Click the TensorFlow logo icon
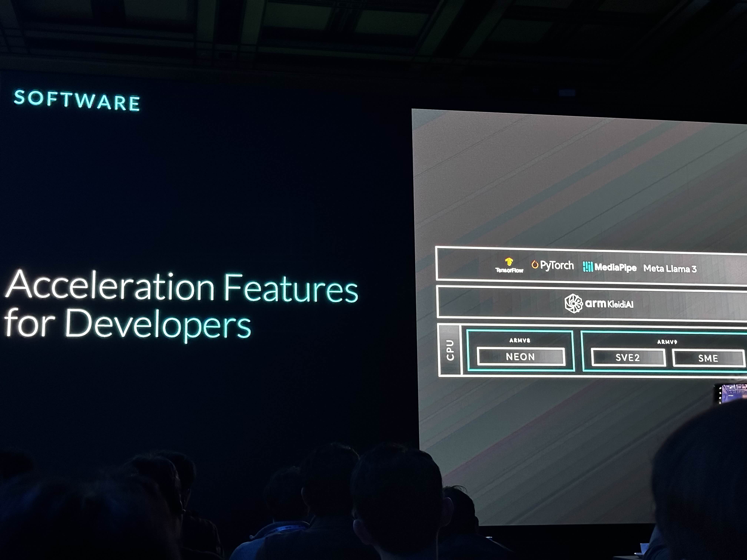This screenshot has width=747, height=560. tap(509, 262)
